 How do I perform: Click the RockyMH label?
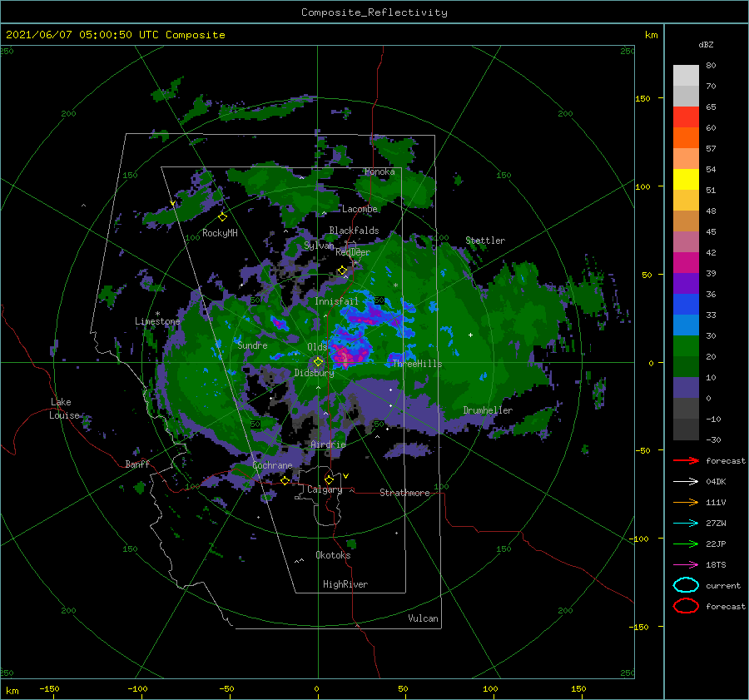coord(220,233)
